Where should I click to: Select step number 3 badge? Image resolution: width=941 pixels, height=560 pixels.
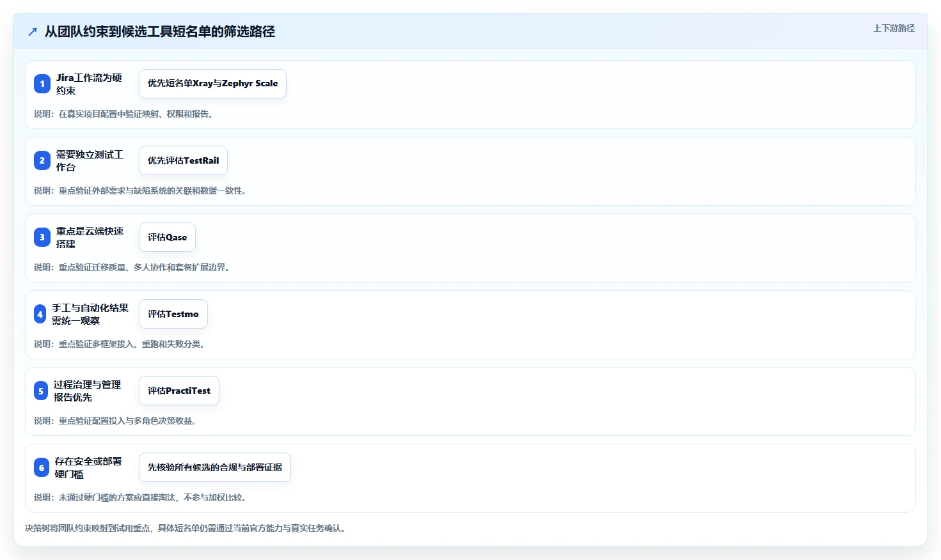[x=42, y=237]
